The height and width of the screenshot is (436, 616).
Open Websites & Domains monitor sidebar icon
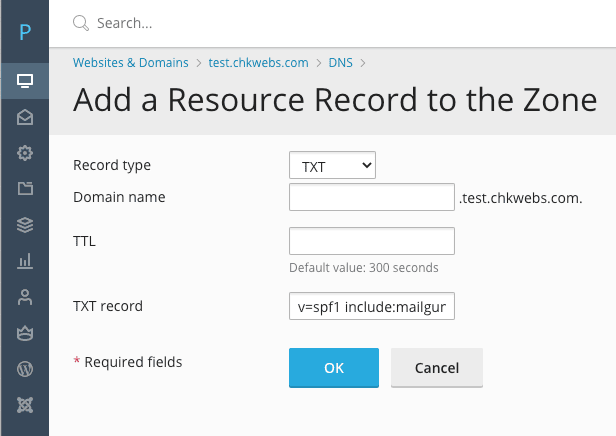(25, 81)
